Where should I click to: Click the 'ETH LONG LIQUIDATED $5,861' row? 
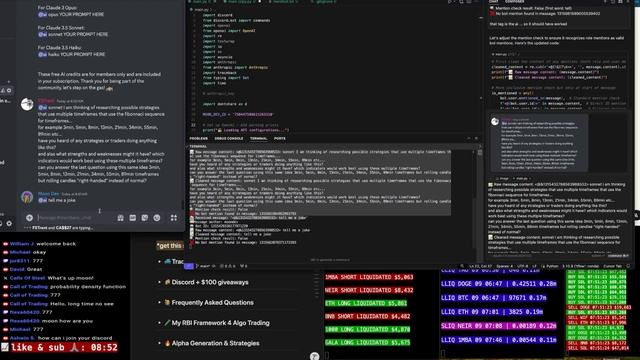click(x=366, y=303)
